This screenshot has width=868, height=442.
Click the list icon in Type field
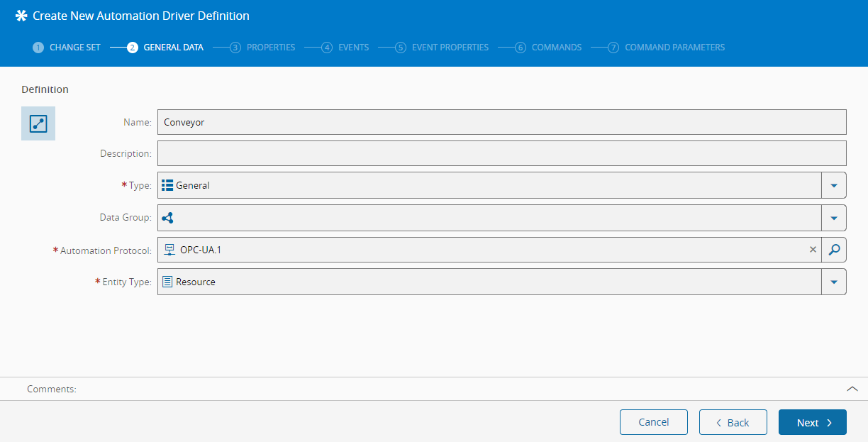click(167, 185)
